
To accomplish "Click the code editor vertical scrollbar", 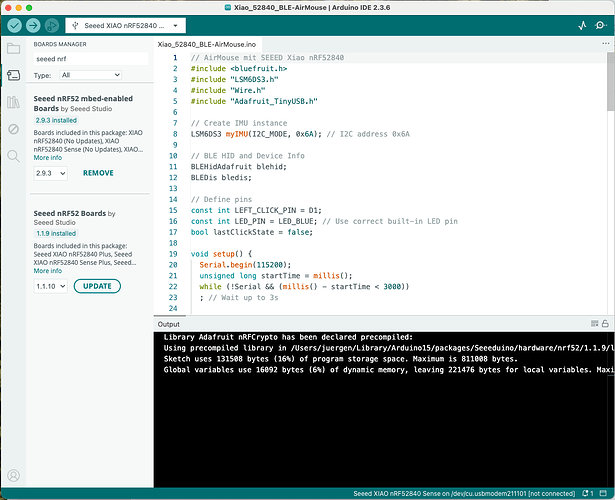I will (611, 82).
